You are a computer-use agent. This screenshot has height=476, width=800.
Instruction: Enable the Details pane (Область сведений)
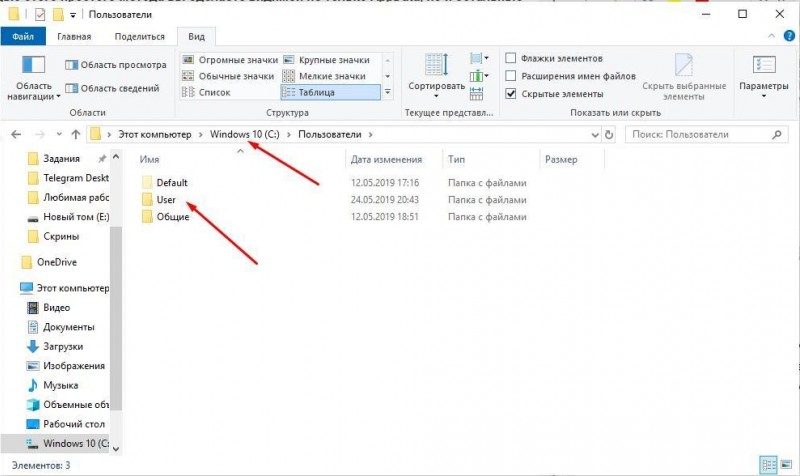(112, 88)
